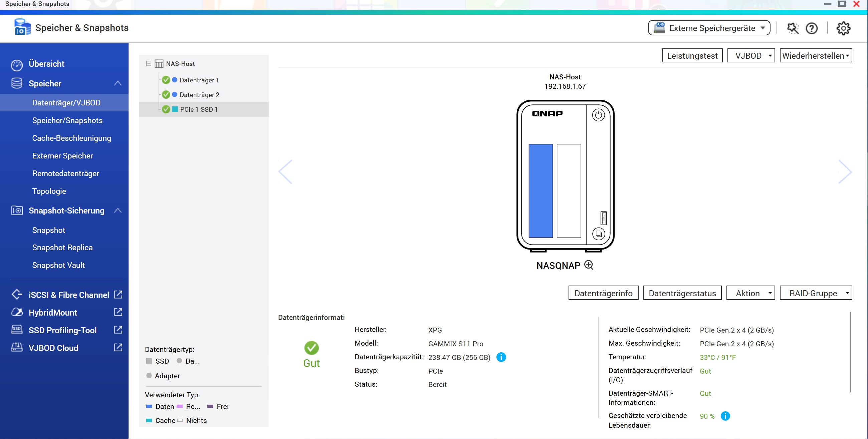Toggle Speicher section collapse
The width and height of the screenshot is (868, 439).
coord(118,83)
